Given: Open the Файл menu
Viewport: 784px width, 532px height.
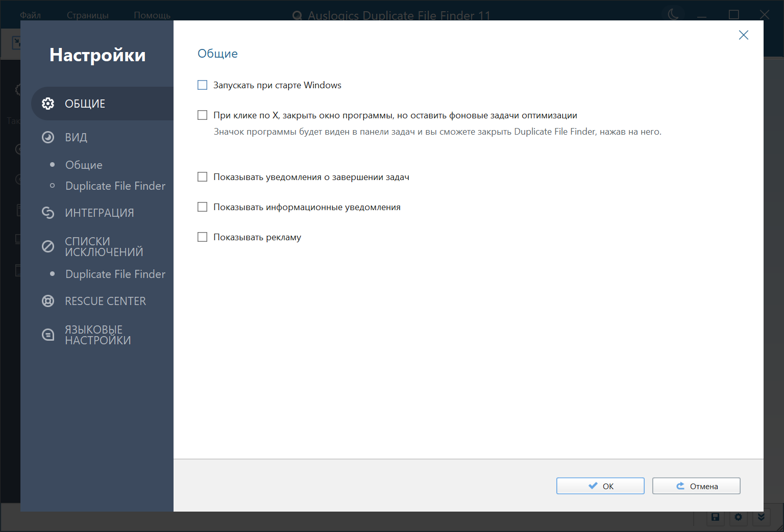Looking at the screenshot, I should tap(30, 15).
